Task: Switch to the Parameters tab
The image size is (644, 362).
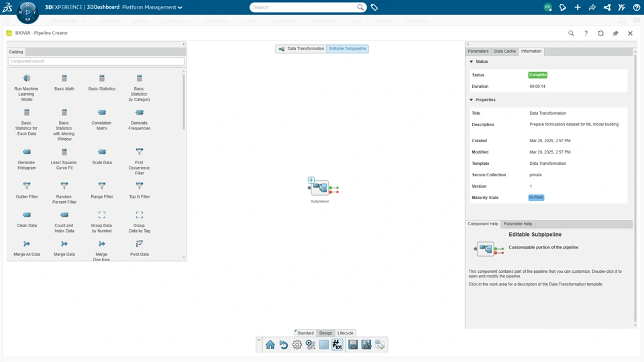Action: 478,52
